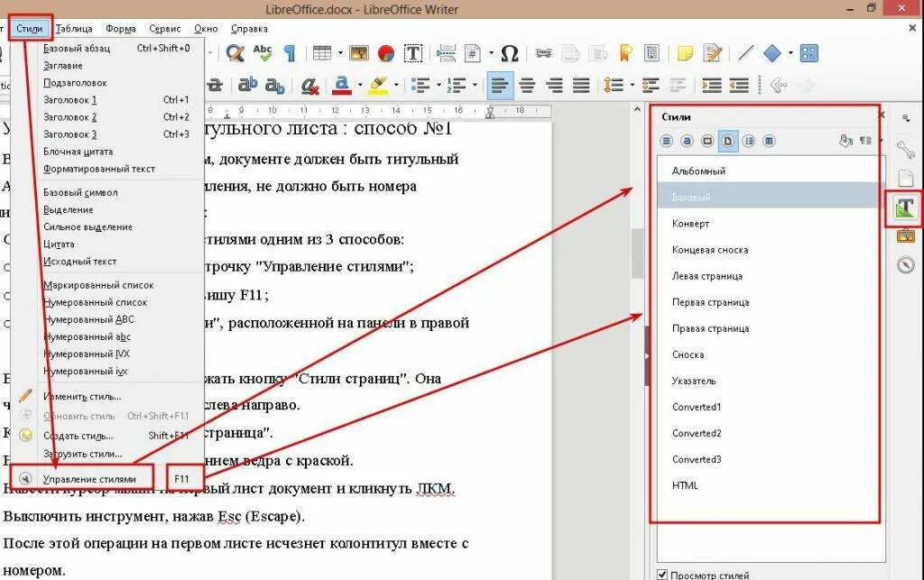Switch to Table Styles in Стили panel
Image resolution: width=924 pixels, height=580 pixels.
(769, 141)
